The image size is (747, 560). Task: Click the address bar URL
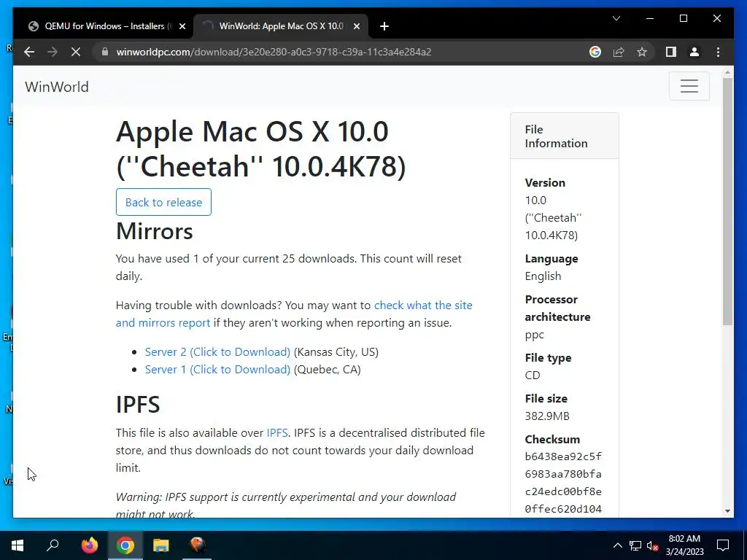[274, 52]
